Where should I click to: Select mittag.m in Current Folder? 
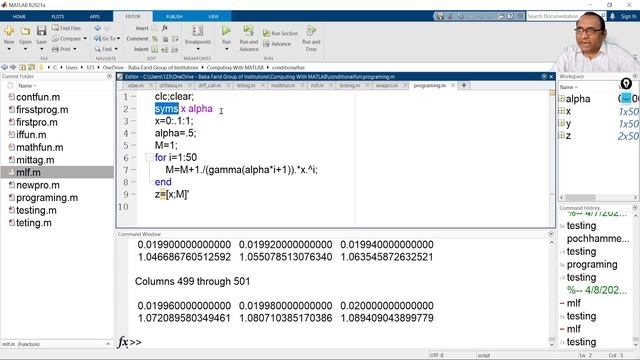[x=35, y=160]
